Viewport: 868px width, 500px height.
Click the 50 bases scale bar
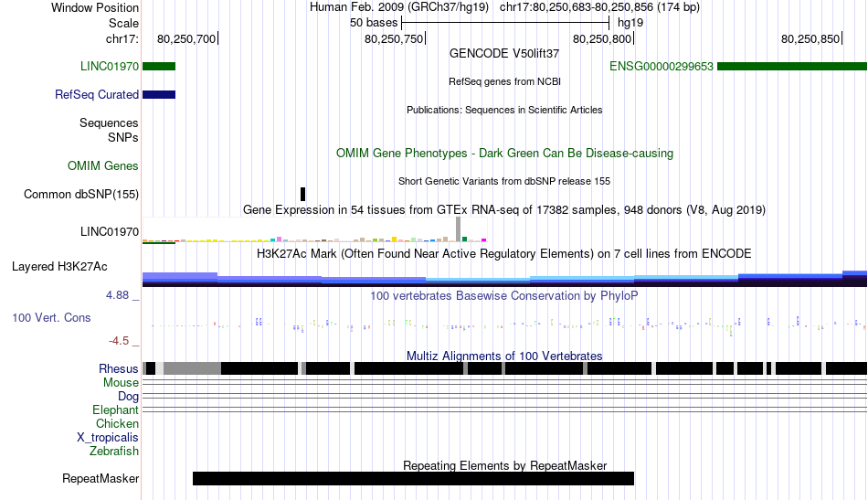click(505, 23)
